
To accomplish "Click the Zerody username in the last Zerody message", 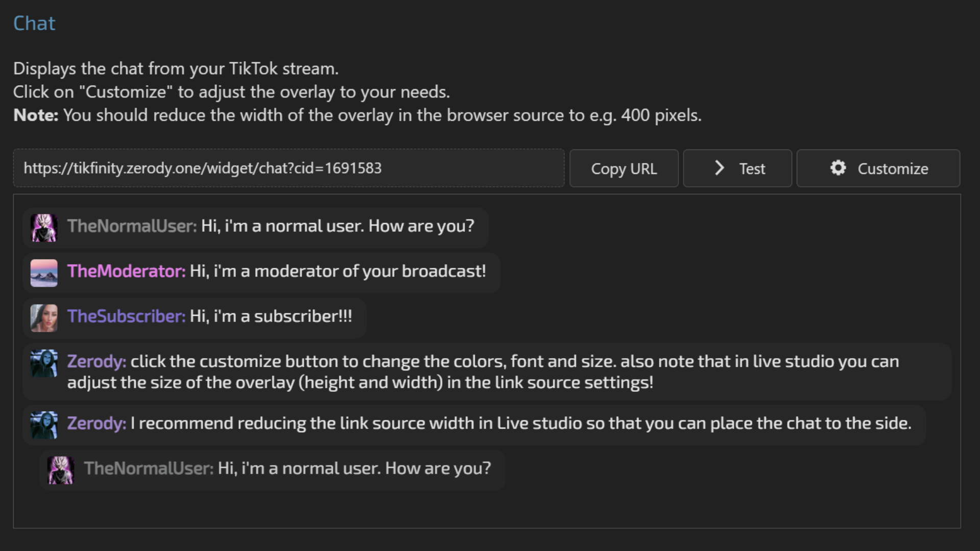I will tap(95, 423).
